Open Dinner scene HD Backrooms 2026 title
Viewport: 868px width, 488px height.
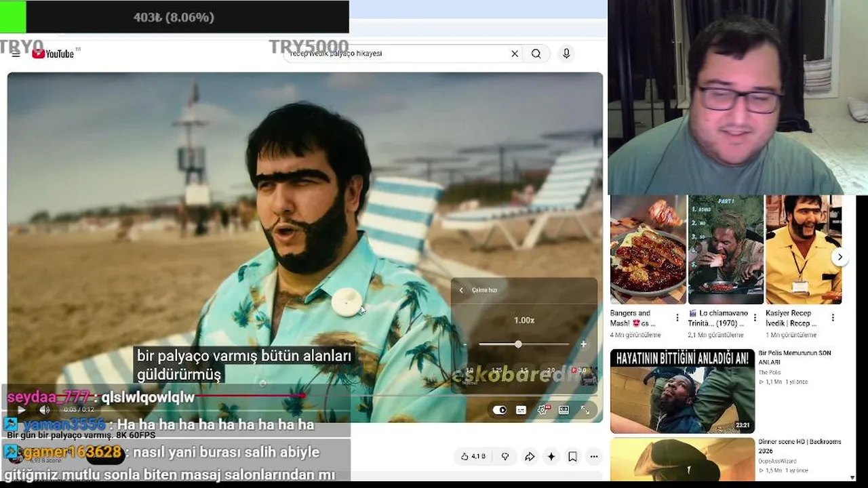pyautogui.click(x=800, y=446)
